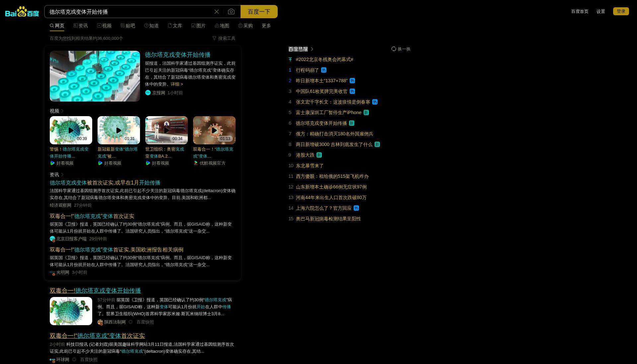Open 百度快照 for 环球网 result
The height and width of the screenshot is (364, 637).
tap(89, 360)
